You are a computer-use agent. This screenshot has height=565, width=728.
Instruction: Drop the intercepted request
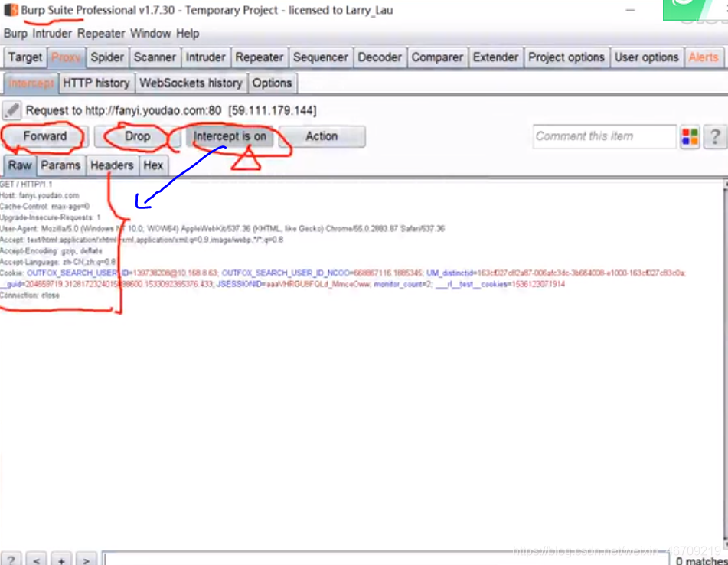tap(138, 136)
